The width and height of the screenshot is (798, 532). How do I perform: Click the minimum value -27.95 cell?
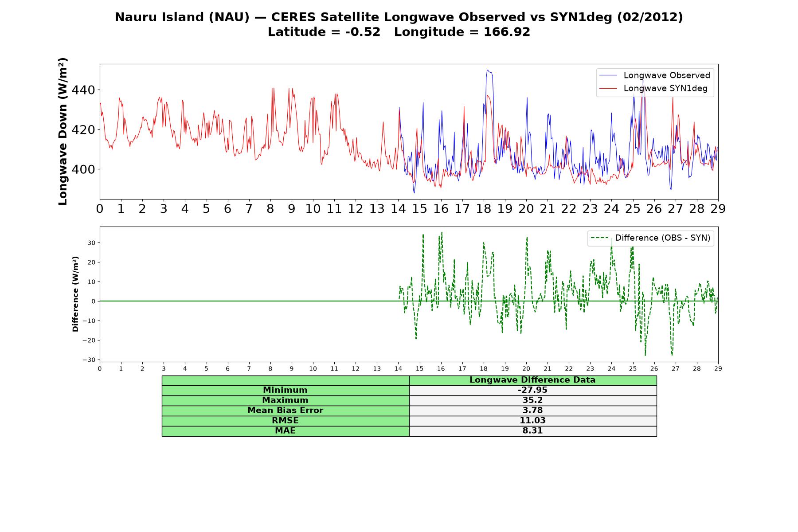click(x=532, y=390)
